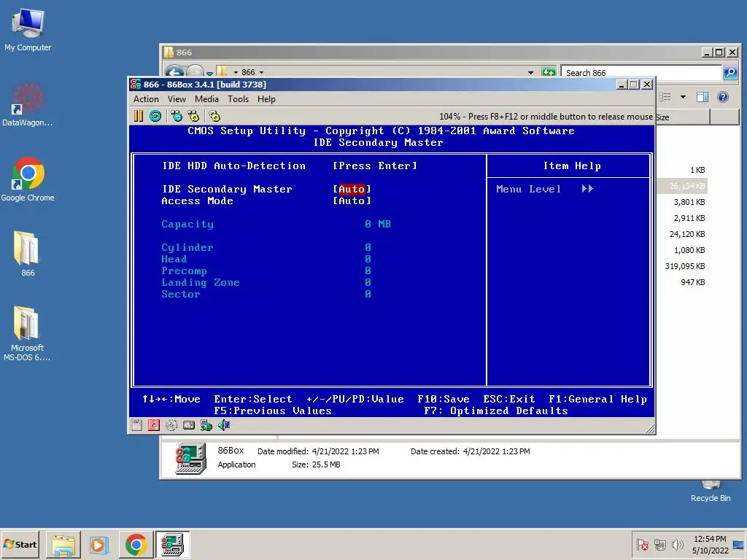Click F7: Optimized Defaults hint text
This screenshot has height=560, width=747.
point(496,411)
